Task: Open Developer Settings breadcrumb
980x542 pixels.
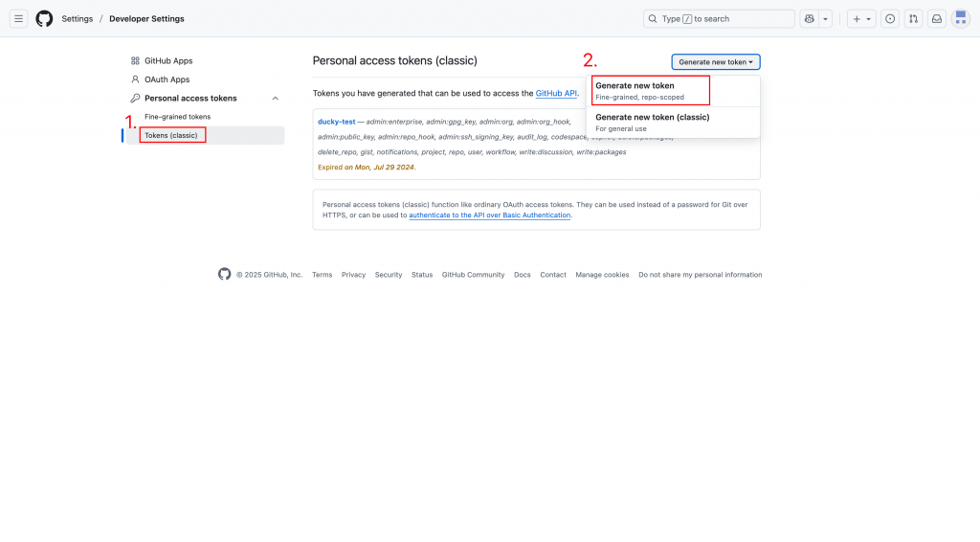Action: click(x=146, y=19)
